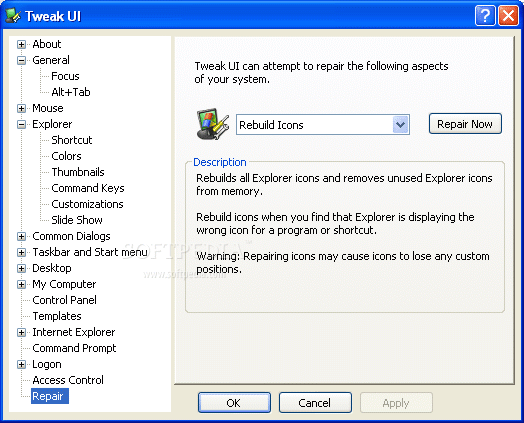
Task: Expand the Internet Explorer node
Action: (x=21, y=332)
